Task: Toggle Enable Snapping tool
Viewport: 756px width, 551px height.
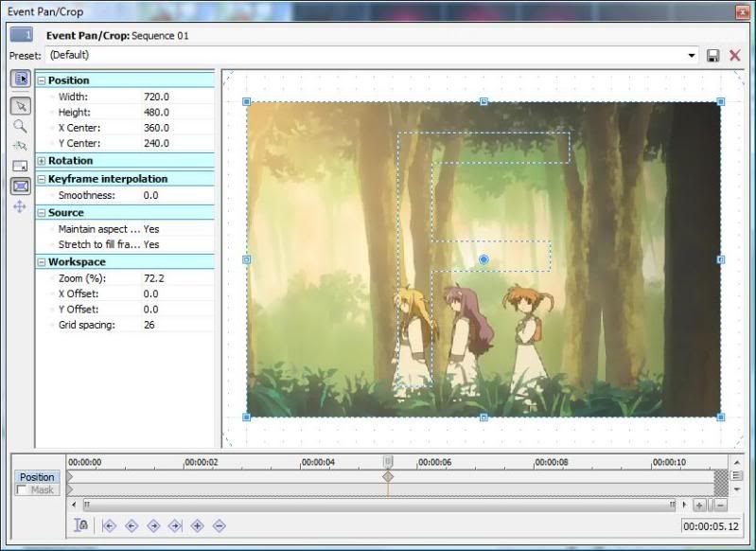Action: pos(20,146)
